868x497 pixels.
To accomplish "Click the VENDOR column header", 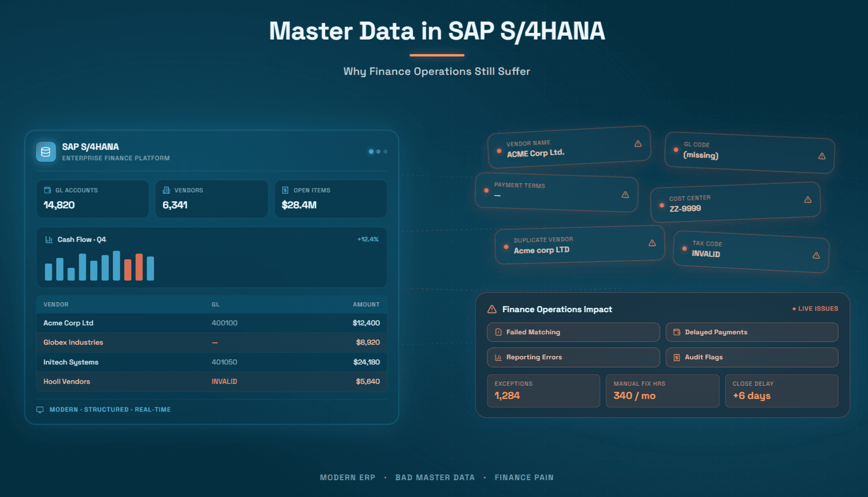I will [56, 305].
